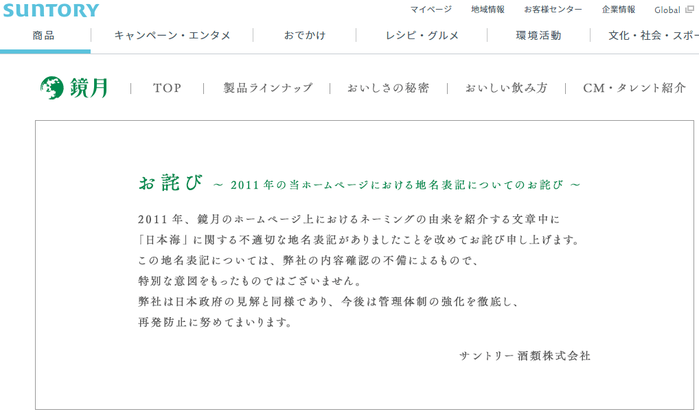Open 地域情報 link
699x416 pixels.
pyautogui.click(x=488, y=9)
